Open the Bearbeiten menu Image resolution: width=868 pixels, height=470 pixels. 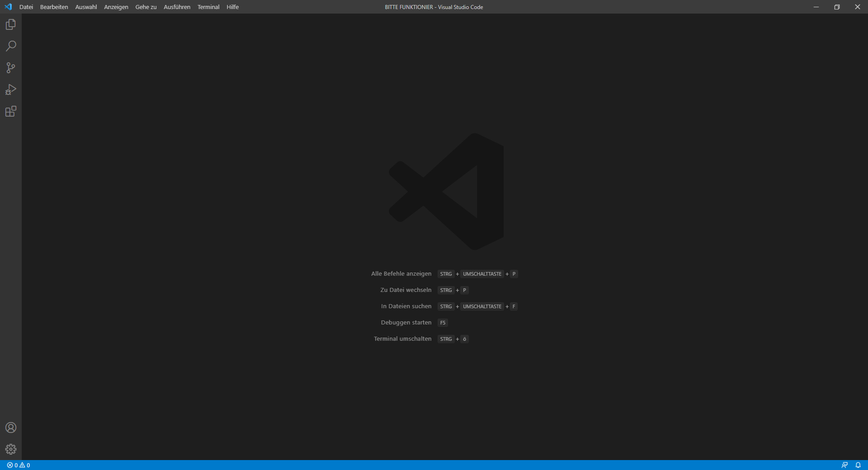tap(54, 7)
